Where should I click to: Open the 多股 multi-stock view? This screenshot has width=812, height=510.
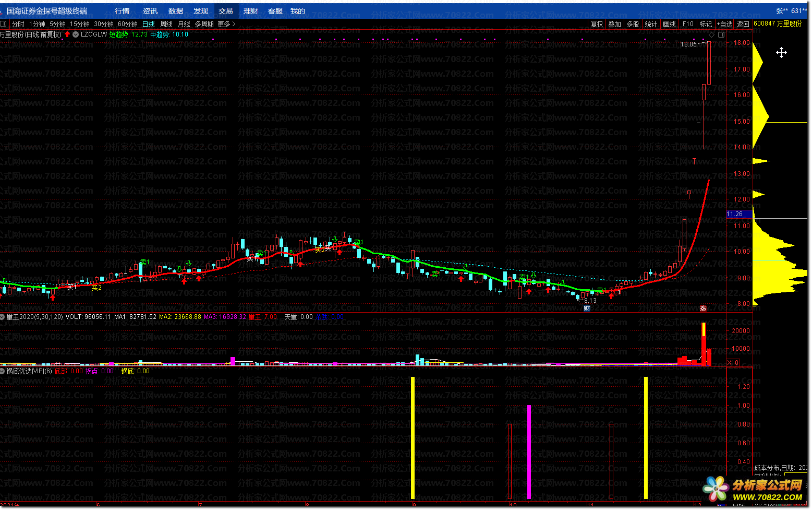[x=633, y=24]
